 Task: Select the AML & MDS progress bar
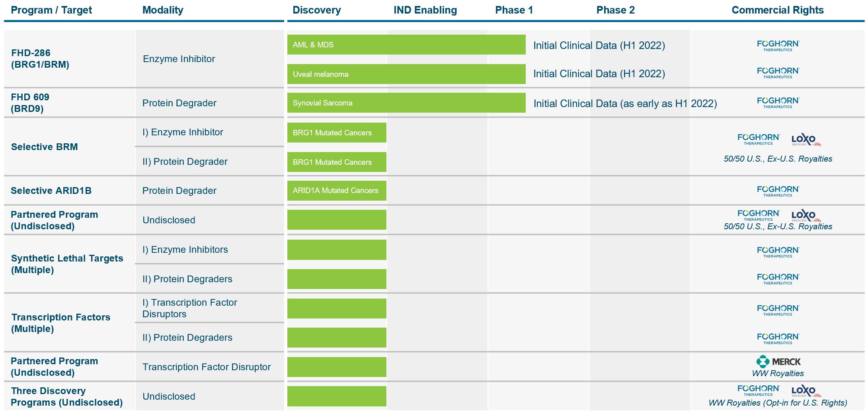[x=406, y=45]
